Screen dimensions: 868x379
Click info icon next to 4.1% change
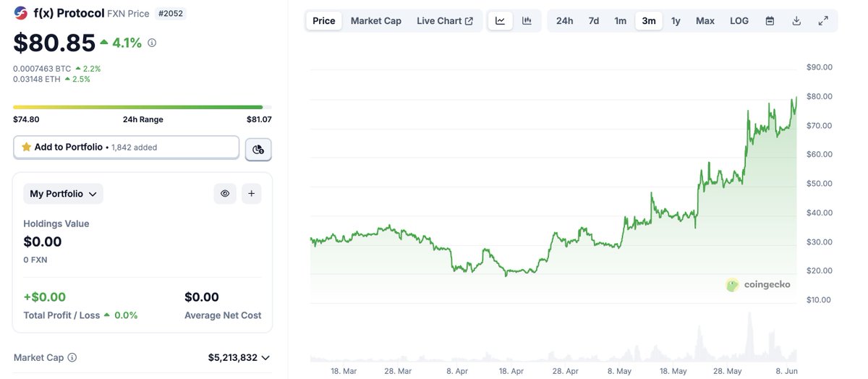tap(152, 43)
